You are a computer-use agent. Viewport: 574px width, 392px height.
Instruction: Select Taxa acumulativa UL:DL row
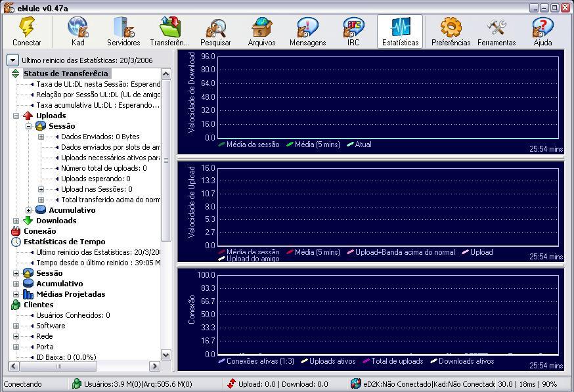[x=98, y=106]
